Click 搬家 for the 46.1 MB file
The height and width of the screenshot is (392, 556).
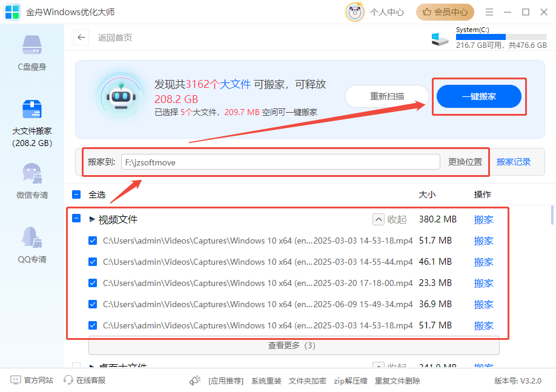tap(484, 262)
